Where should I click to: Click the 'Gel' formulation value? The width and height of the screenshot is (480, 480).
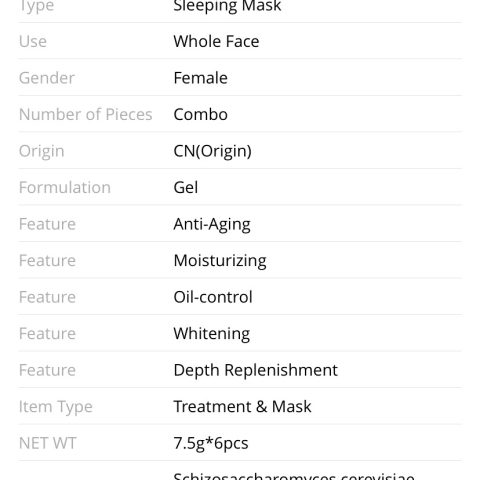pos(186,187)
